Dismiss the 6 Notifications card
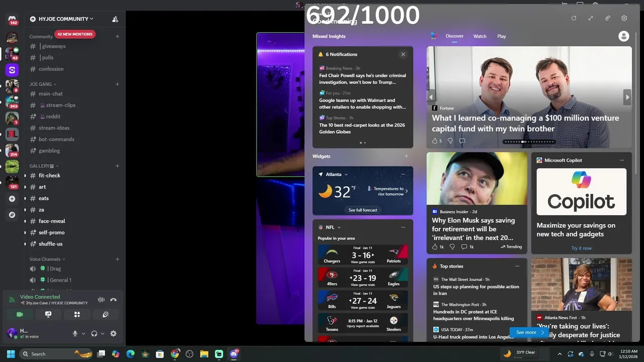Screen dimensions: 644x362 (403, 54)
